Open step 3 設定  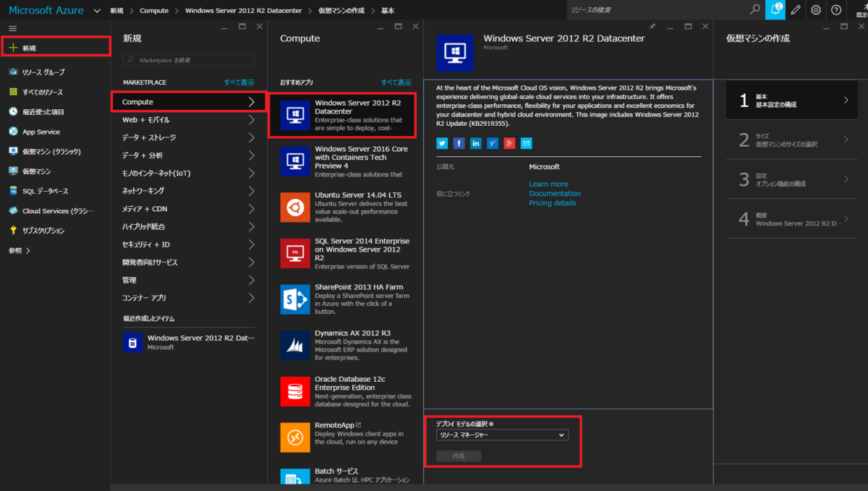point(791,179)
